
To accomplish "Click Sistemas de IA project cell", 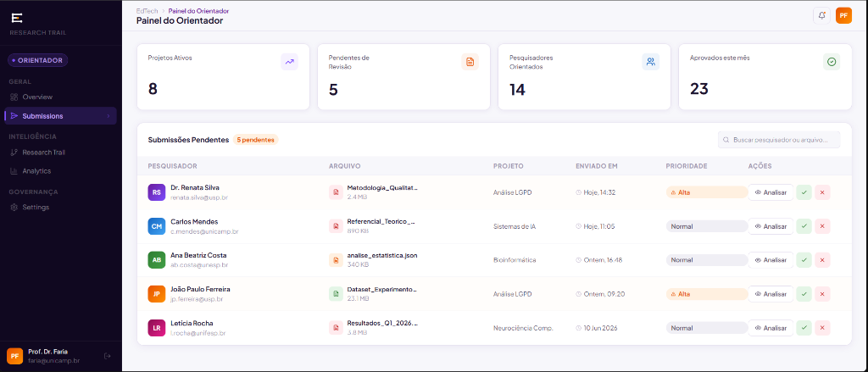I will tap(515, 226).
